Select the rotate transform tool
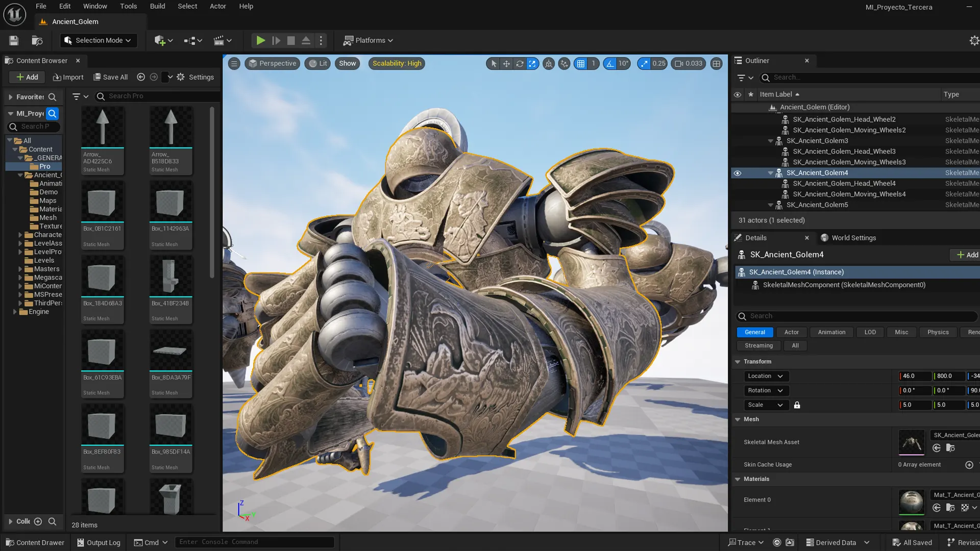 519,64
